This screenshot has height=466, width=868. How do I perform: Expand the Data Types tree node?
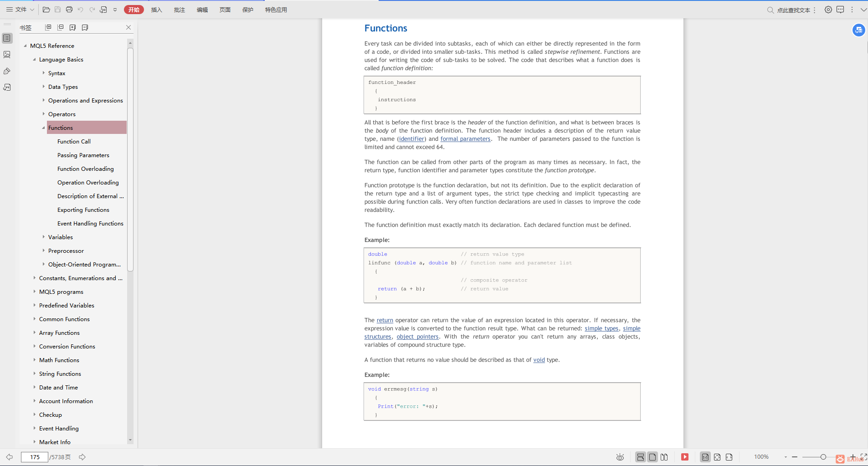point(43,87)
